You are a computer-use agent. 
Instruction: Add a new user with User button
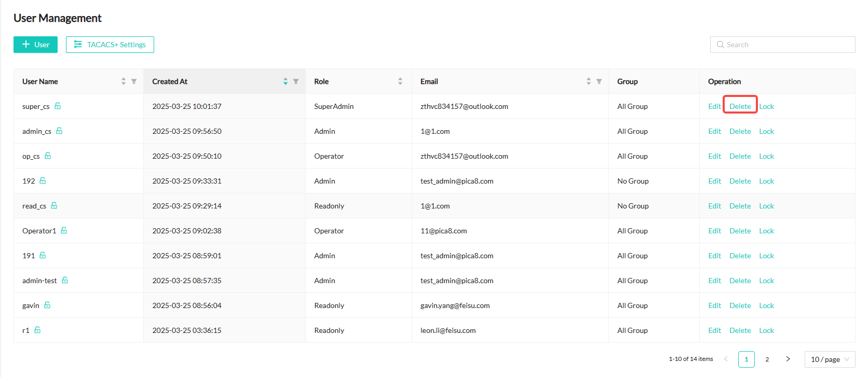[x=35, y=45]
